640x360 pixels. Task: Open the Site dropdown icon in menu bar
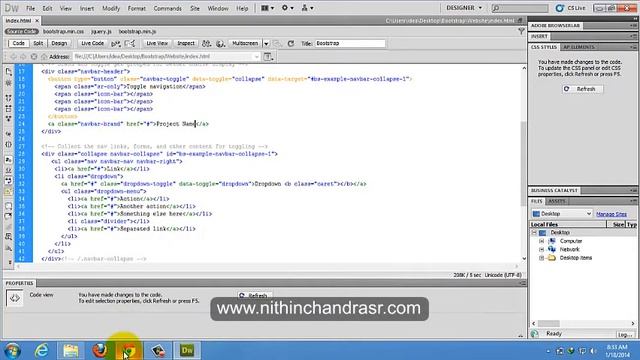point(307,8)
